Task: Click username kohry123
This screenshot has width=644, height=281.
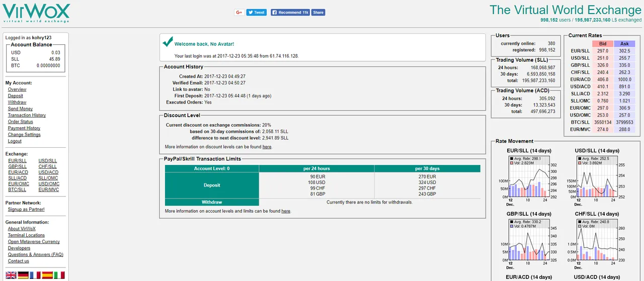Action: [x=42, y=38]
